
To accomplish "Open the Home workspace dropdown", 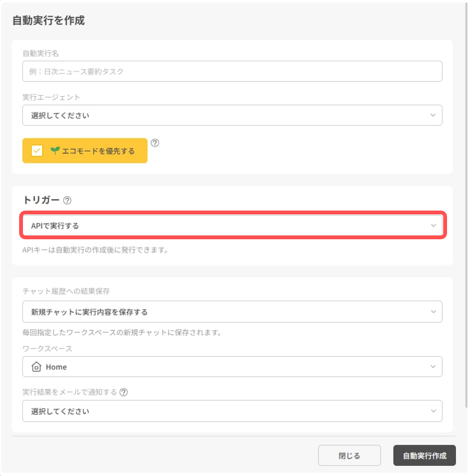I will pyautogui.click(x=232, y=367).
